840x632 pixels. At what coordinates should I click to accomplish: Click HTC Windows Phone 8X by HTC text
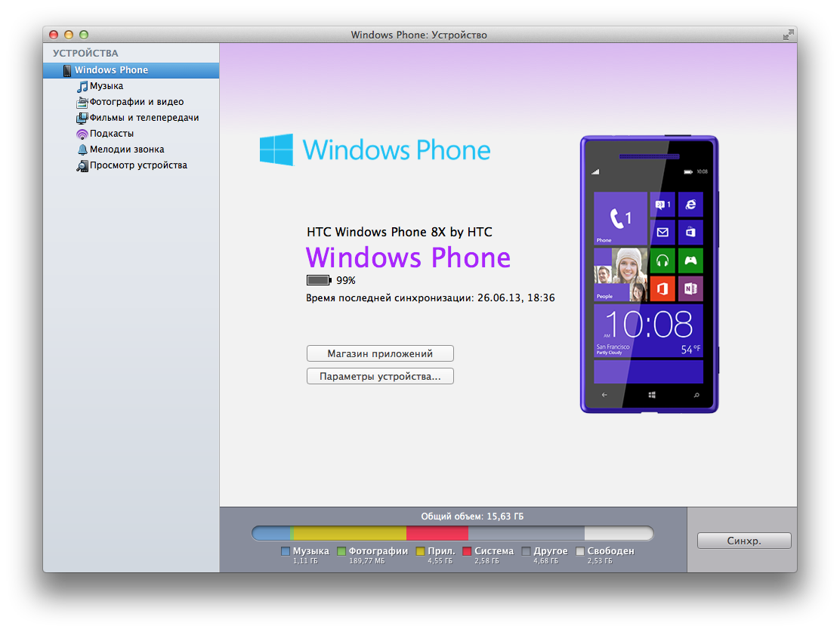[x=399, y=232]
